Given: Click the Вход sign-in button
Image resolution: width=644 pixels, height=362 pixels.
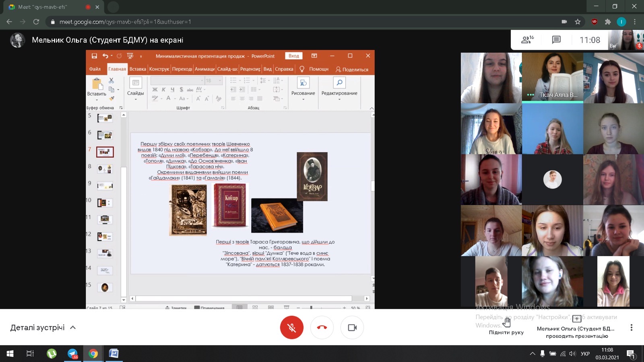Looking at the screenshot, I should (294, 56).
